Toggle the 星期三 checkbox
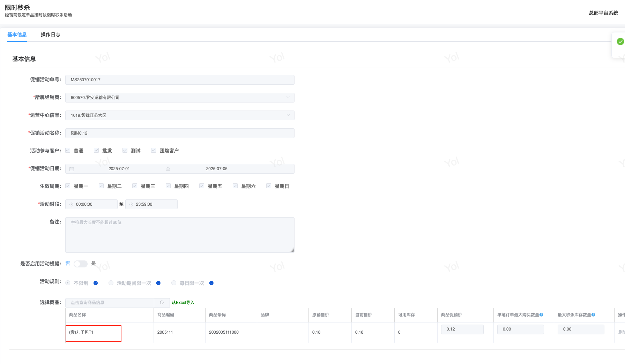This screenshot has width=625, height=364. [135, 186]
